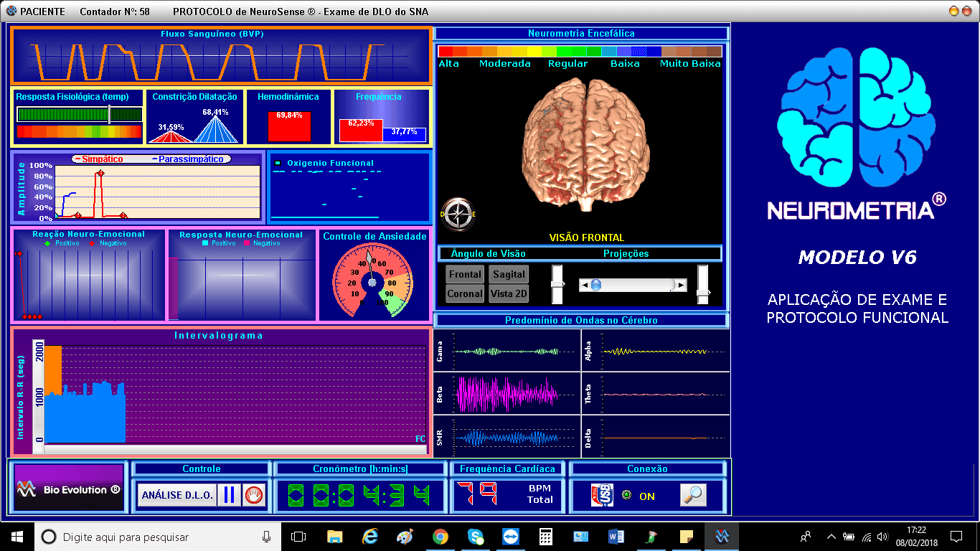Open File Explorer from the taskbar
Screen dimensions: 980x551
coord(334,537)
